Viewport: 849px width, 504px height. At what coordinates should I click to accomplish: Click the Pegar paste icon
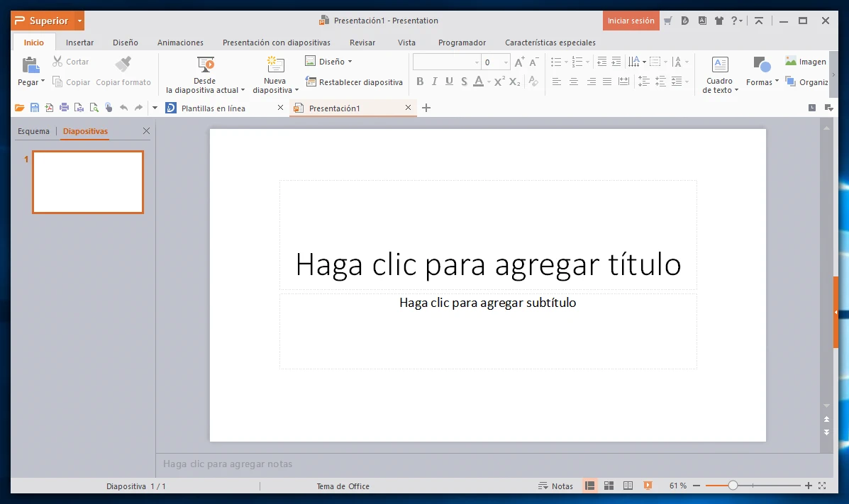point(30,66)
